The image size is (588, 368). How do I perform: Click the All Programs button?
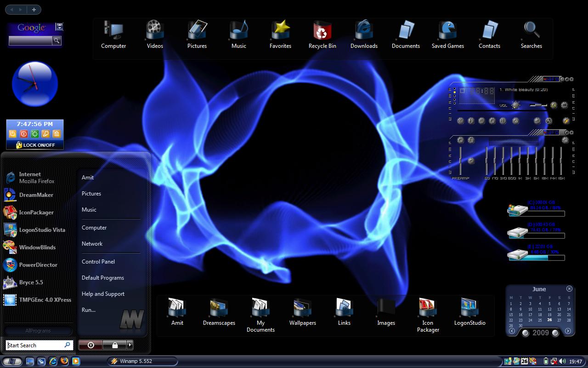click(x=38, y=331)
